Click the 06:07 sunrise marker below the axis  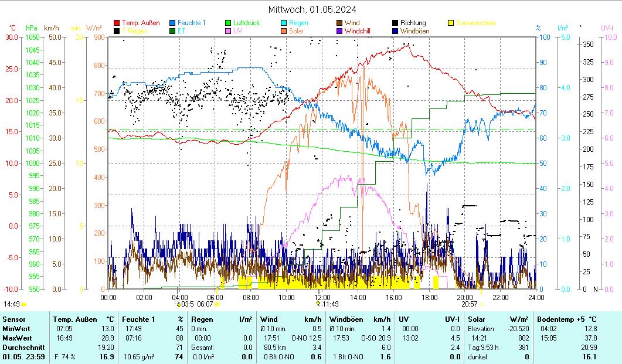tap(206, 304)
